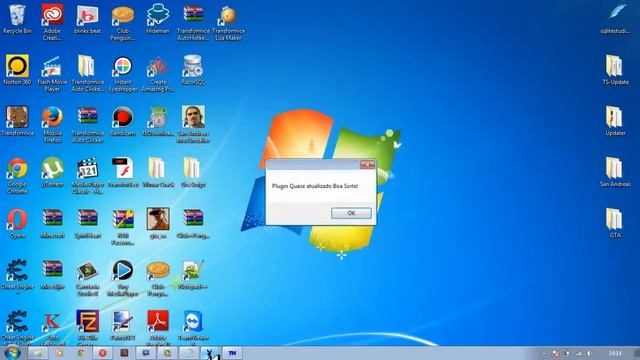Viewport: 640px width, 360px height.
Task: Select the uTorrent desktop shortcut
Action: tap(52, 173)
